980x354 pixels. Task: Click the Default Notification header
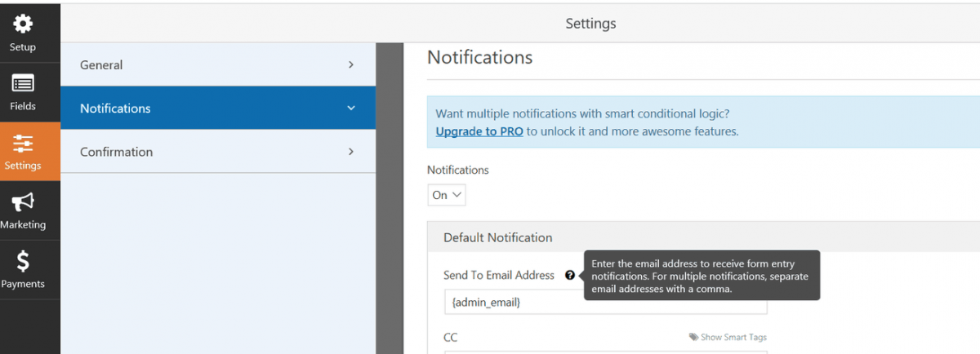[498, 238]
